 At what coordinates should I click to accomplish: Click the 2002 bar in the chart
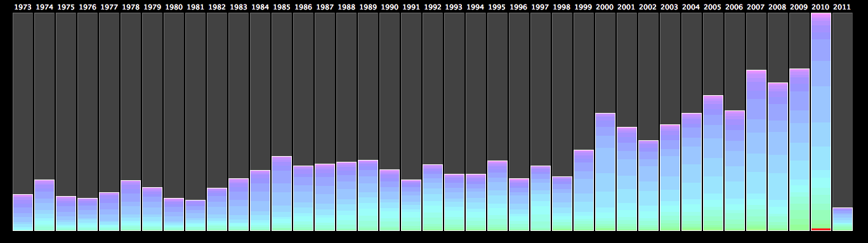click(x=648, y=185)
